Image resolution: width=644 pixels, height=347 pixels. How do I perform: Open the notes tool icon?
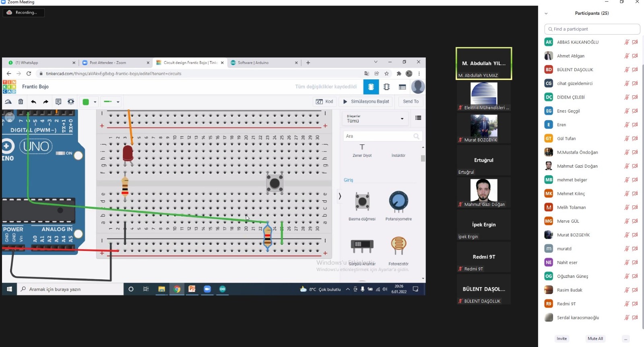[x=58, y=102]
